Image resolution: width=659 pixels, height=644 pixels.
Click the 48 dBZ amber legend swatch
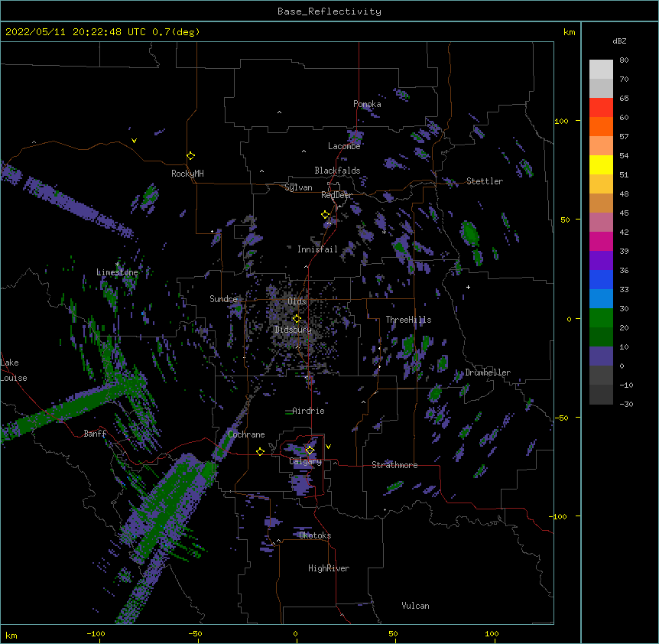pyautogui.click(x=601, y=203)
